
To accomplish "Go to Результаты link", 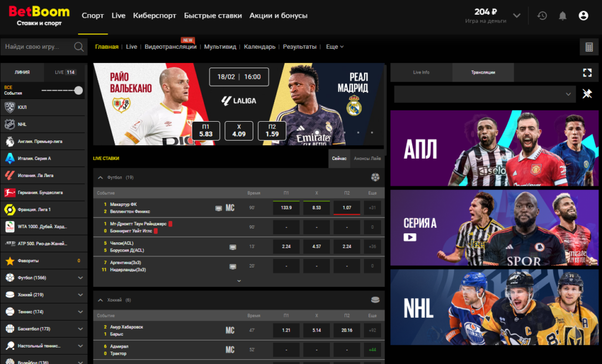I will (x=300, y=47).
